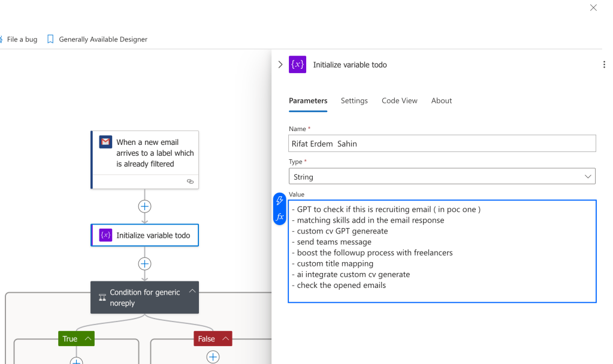Click the True branch label
Viewport: 613px width, 364px height.
(70, 339)
